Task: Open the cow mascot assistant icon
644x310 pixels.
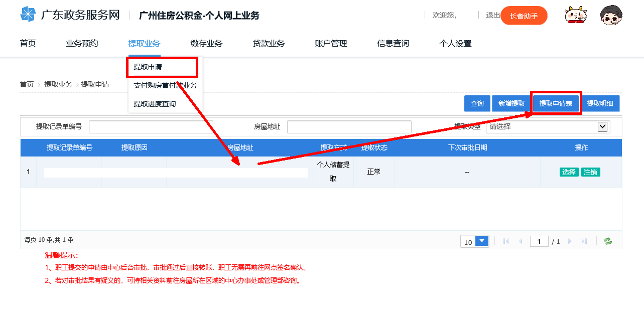Action: 575,15
